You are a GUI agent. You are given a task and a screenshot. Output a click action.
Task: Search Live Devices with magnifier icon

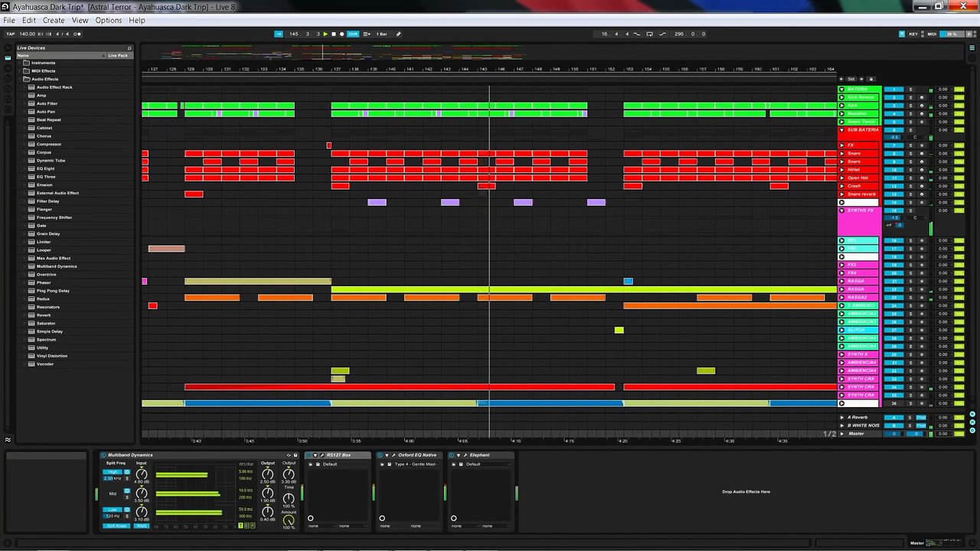[129, 48]
